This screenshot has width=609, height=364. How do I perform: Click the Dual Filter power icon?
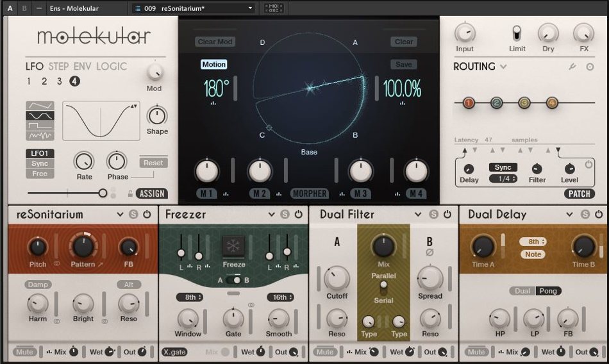(448, 215)
